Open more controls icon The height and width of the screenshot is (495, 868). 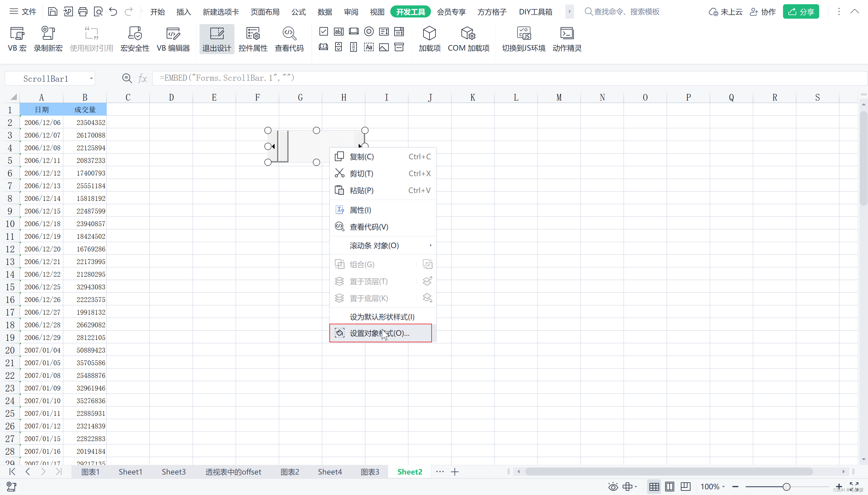click(x=399, y=47)
